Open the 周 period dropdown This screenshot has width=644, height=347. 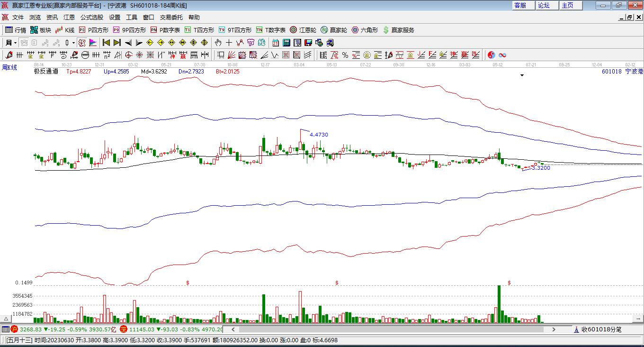click(x=10, y=43)
